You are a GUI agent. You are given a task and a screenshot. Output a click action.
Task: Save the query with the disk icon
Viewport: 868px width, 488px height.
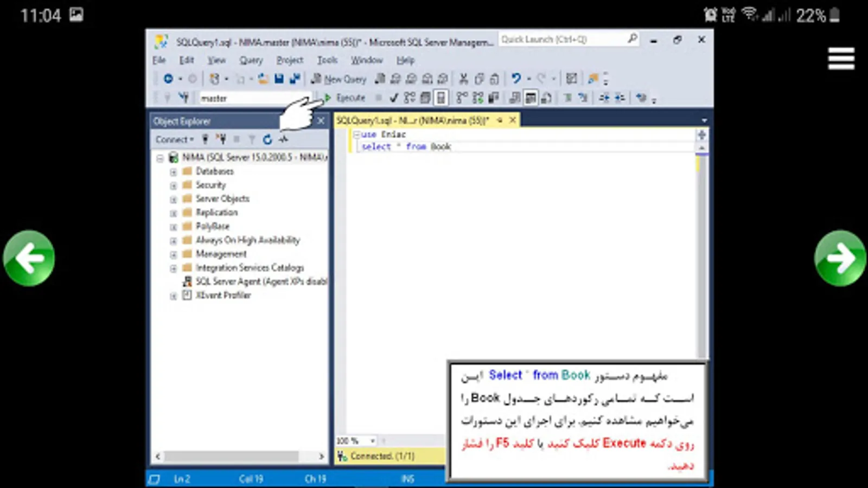tap(279, 79)
